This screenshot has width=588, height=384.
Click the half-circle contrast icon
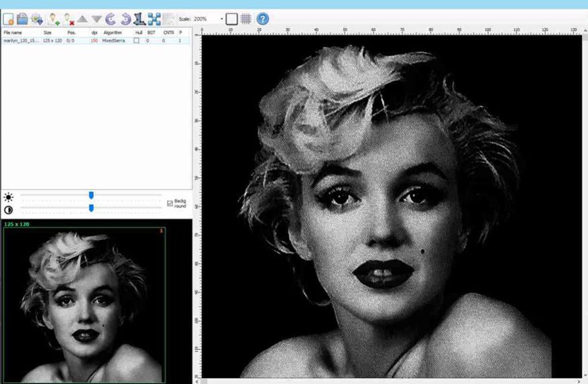click(8, 210)
